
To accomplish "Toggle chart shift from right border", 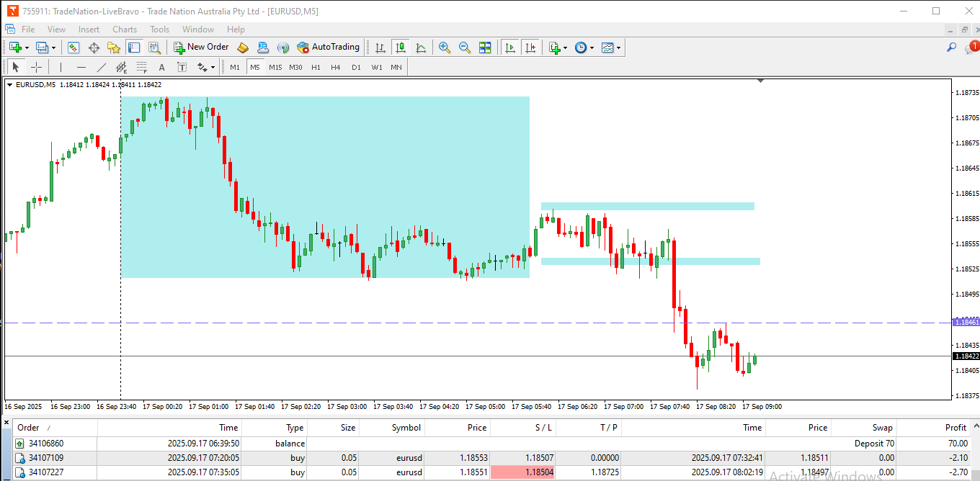I will pyautogui.click(x=530, y=48).
